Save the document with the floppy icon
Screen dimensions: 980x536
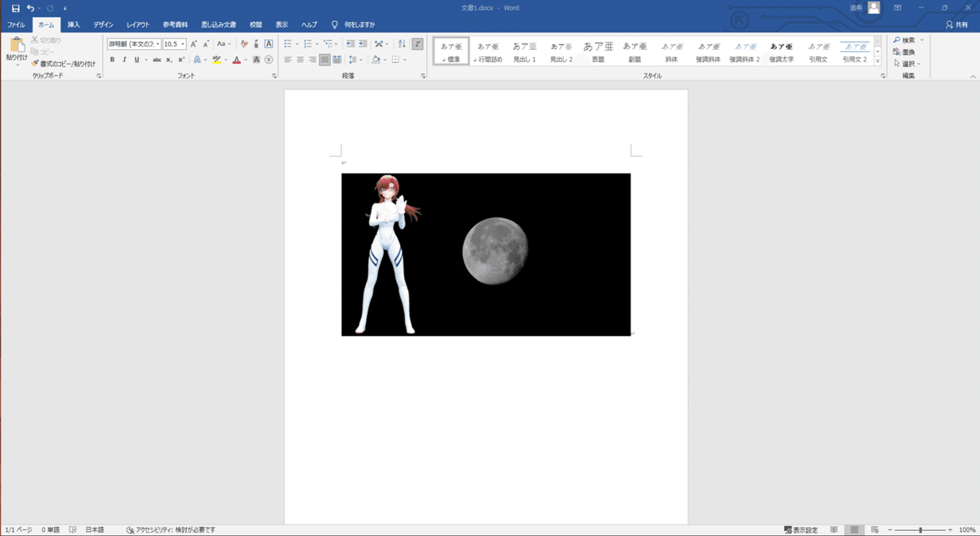16,8
